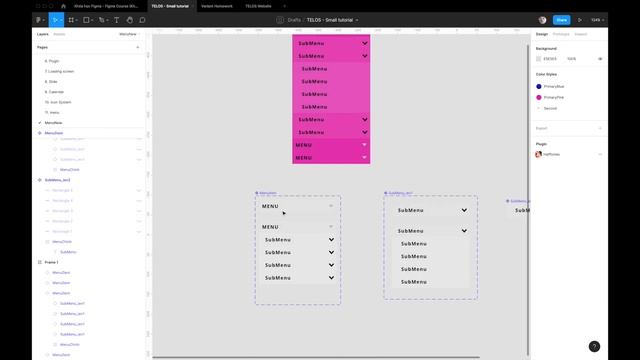Select the checked MenuNew page

(53, 123)
